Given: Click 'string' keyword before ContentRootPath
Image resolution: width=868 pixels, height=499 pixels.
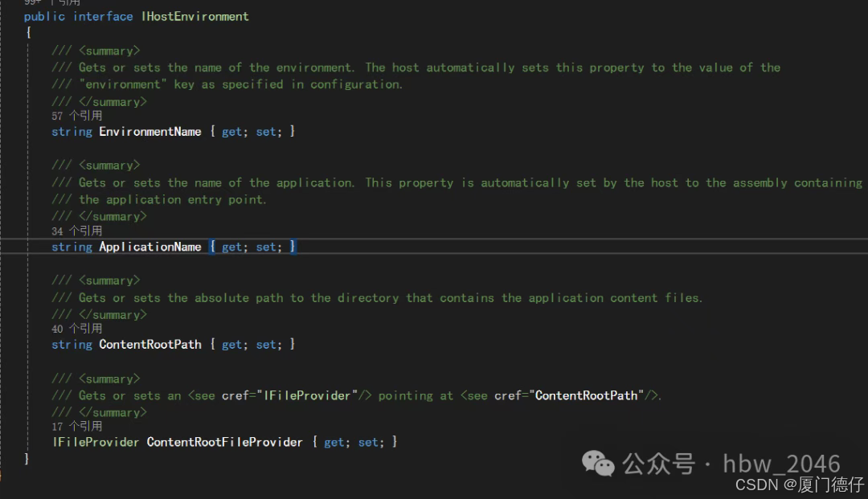Looking at the screenshot, I should point(72,344).
